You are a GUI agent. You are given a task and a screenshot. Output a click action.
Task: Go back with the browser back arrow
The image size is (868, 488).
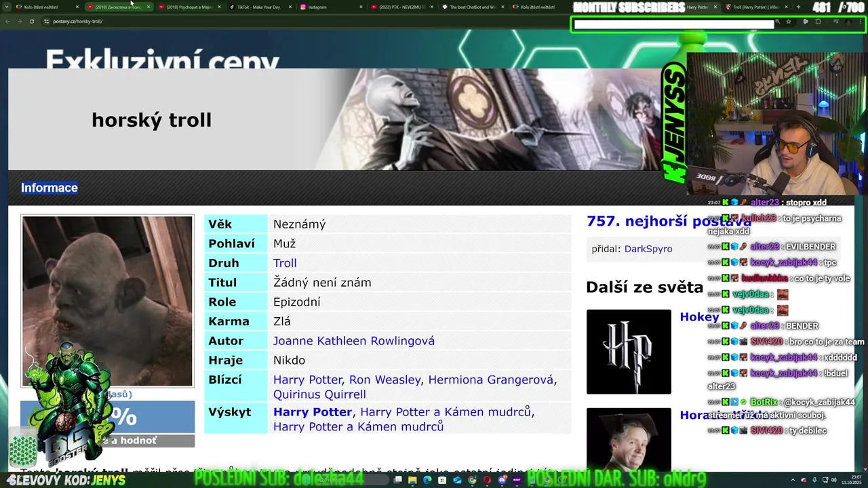(x=7, y=21)
